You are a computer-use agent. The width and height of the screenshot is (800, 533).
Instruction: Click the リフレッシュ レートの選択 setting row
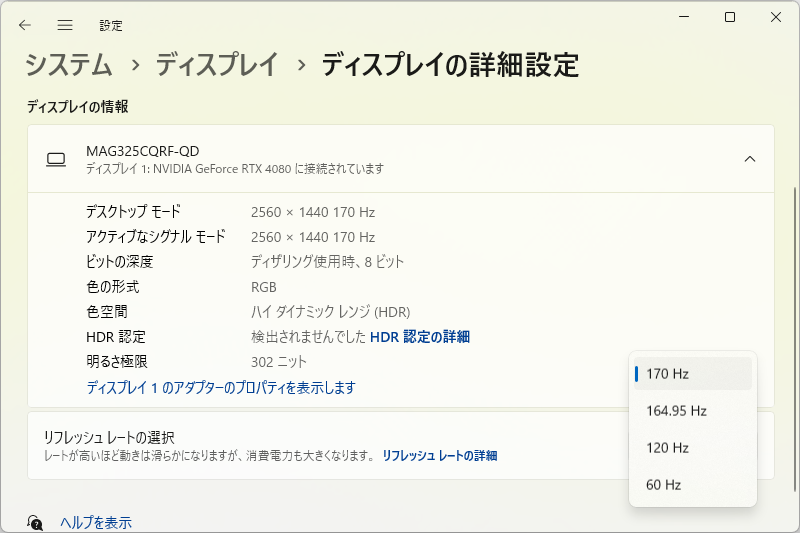300,445
